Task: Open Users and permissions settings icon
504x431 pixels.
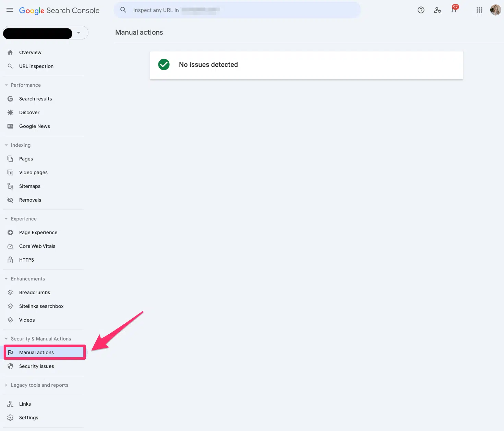Action: point(437,10)
